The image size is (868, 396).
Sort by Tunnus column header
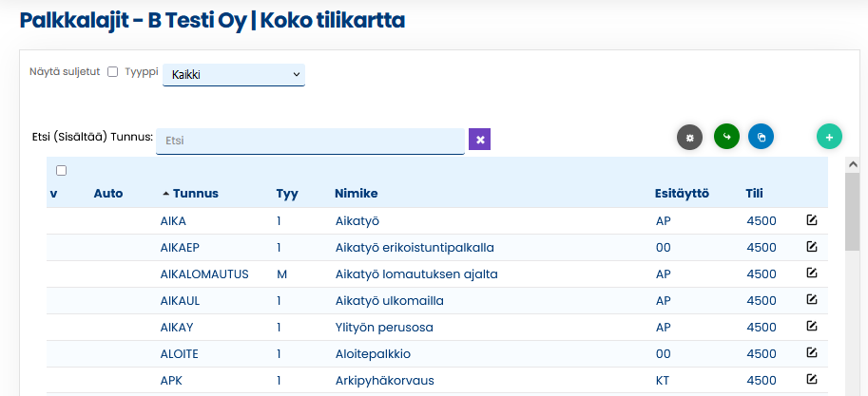click(x=196, y=194)
